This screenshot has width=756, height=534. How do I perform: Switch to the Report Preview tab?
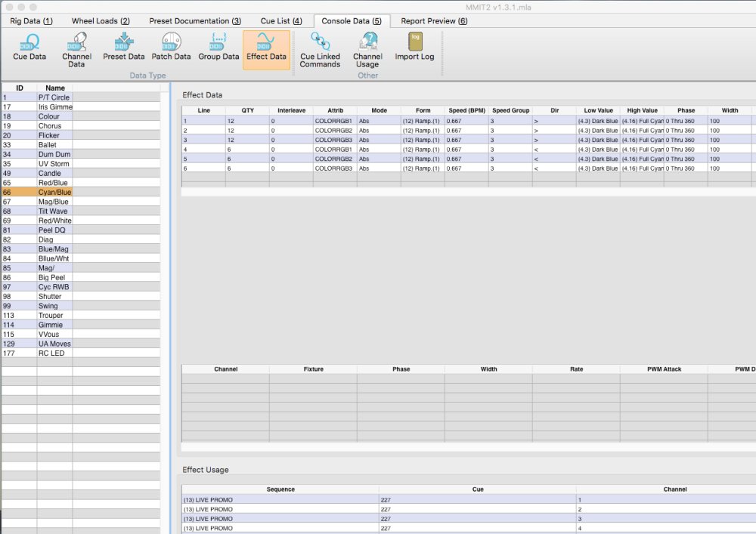434,21
